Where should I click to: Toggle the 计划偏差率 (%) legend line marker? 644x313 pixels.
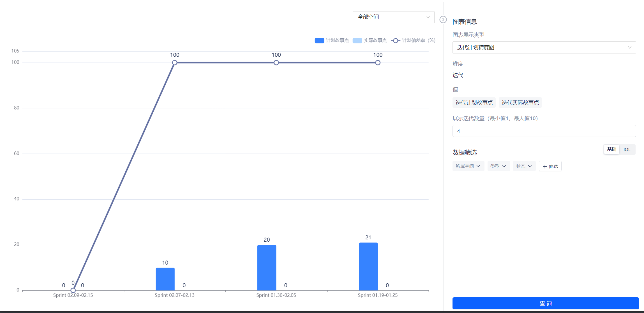[x=395, y=41]
